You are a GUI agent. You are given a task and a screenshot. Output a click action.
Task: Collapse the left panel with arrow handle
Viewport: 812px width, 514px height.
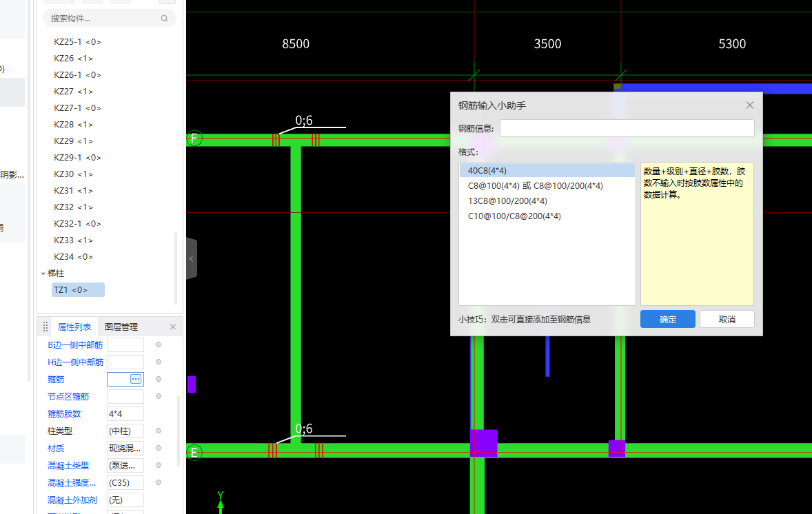point(192,258)
